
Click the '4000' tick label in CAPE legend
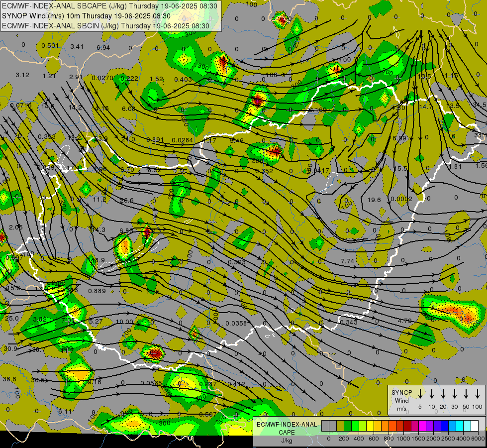(x=463, y=439)
